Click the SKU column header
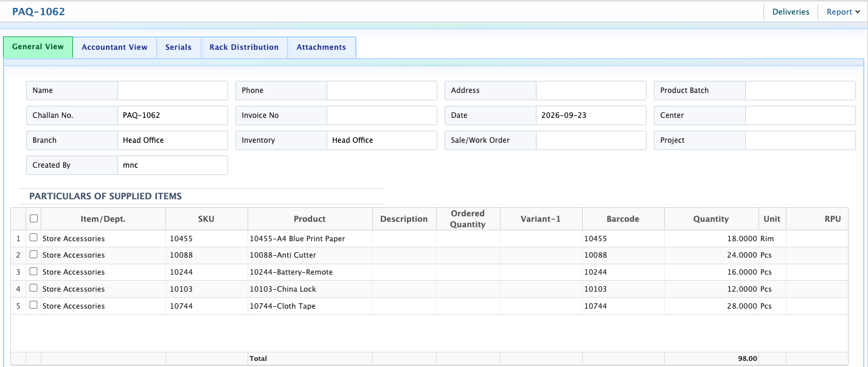The height and width of the screenshot is (367, 868). tap(206, 219)
